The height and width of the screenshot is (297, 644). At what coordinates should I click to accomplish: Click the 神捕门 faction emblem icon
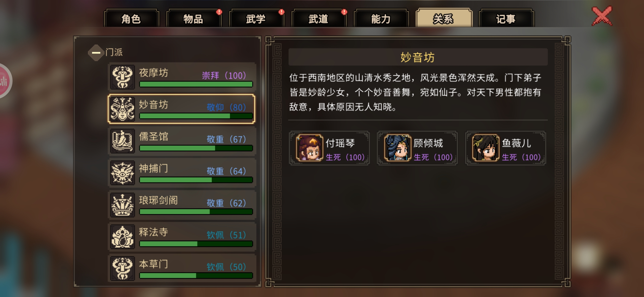pos(123,173)
